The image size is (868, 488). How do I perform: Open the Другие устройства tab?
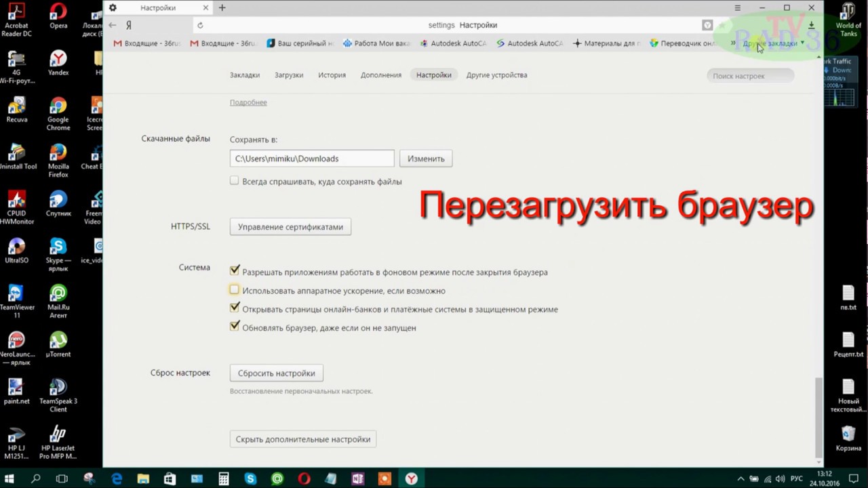[496, 75]
